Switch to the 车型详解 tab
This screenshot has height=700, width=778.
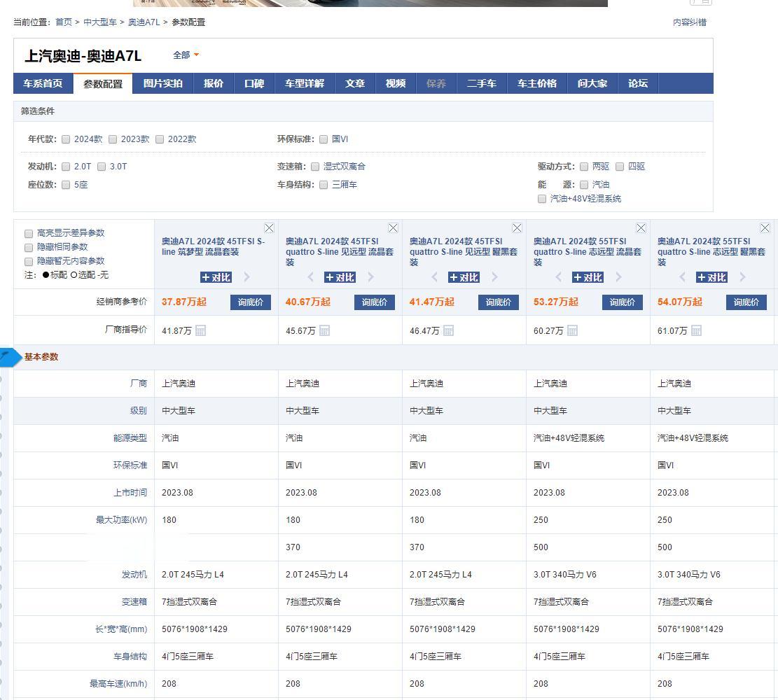(x=305, y=83)
